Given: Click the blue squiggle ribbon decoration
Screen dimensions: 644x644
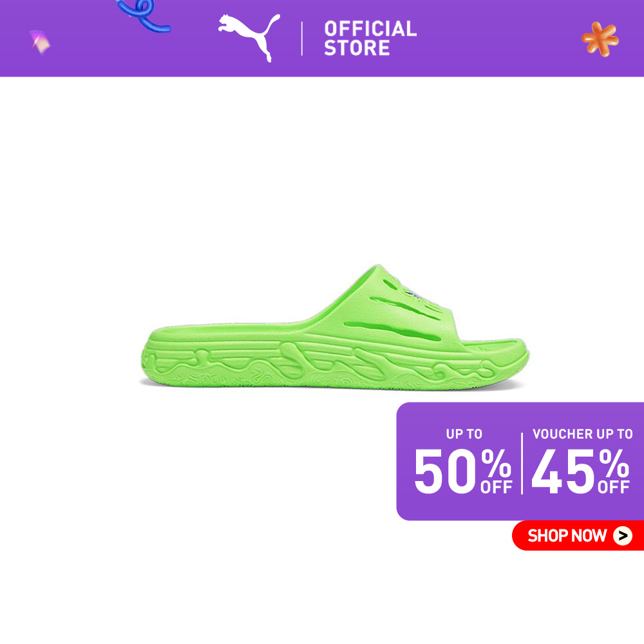Looking at the screenshot, I should 144,15.
